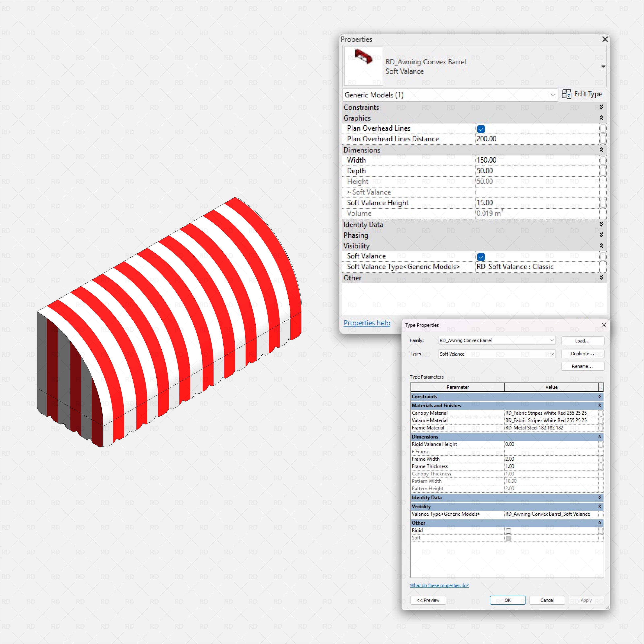Click the Frame Material value
This screenshot has width=644, height=644.
pos(551,428)
